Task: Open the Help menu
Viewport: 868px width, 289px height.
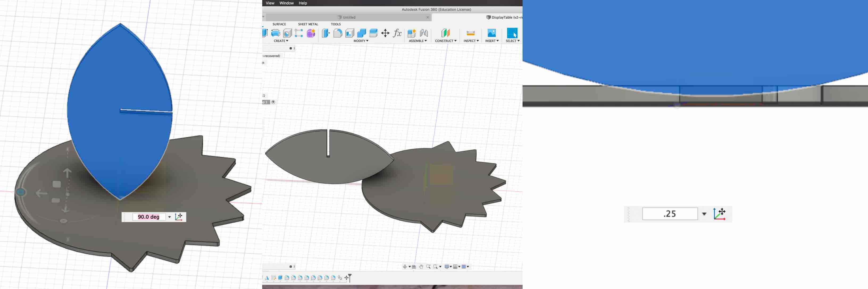Action: [303, 3]
